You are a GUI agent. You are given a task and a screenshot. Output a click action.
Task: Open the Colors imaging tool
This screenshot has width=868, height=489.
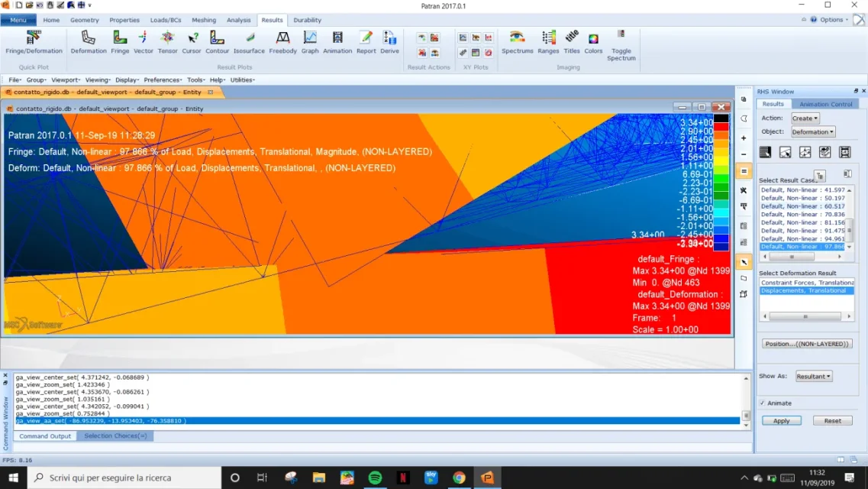593,43
